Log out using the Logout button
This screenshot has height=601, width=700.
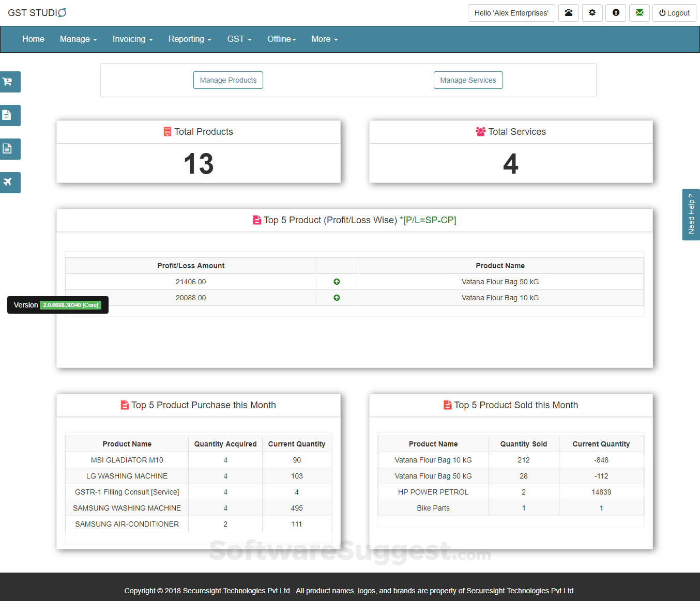(674, 13)
